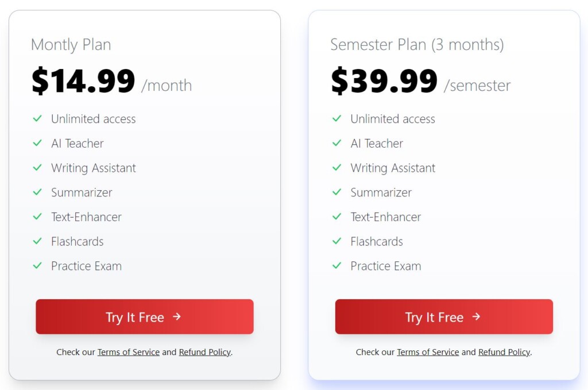Viewport: 588px width, 390px height.
Task: Click Try It Free on the Semester Plan
Action: [x=443, y=316]
